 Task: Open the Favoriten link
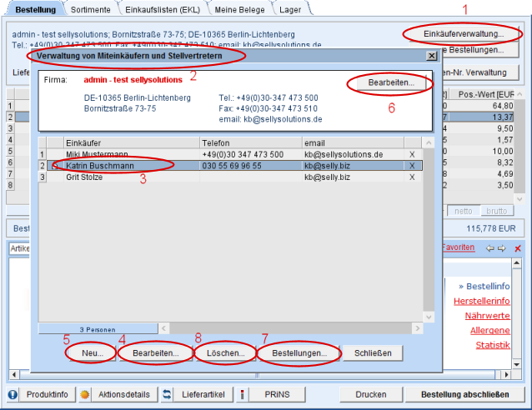pos(458,247)
